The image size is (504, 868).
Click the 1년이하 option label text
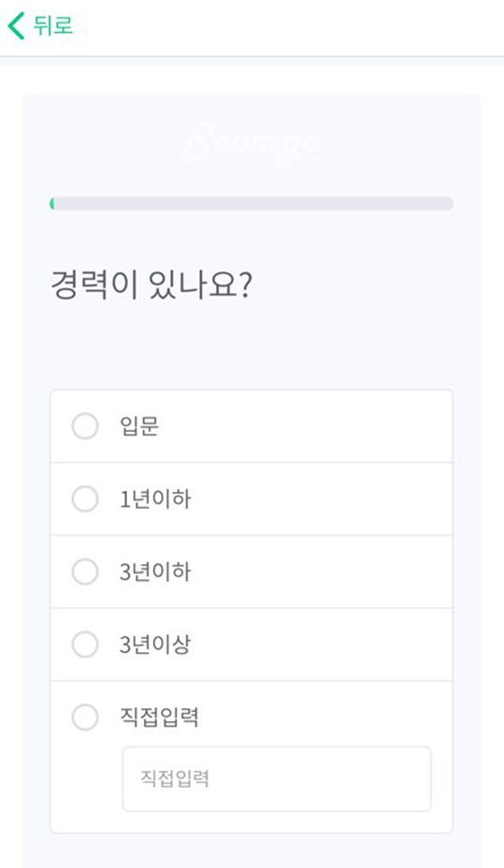[x=155, y=499]
